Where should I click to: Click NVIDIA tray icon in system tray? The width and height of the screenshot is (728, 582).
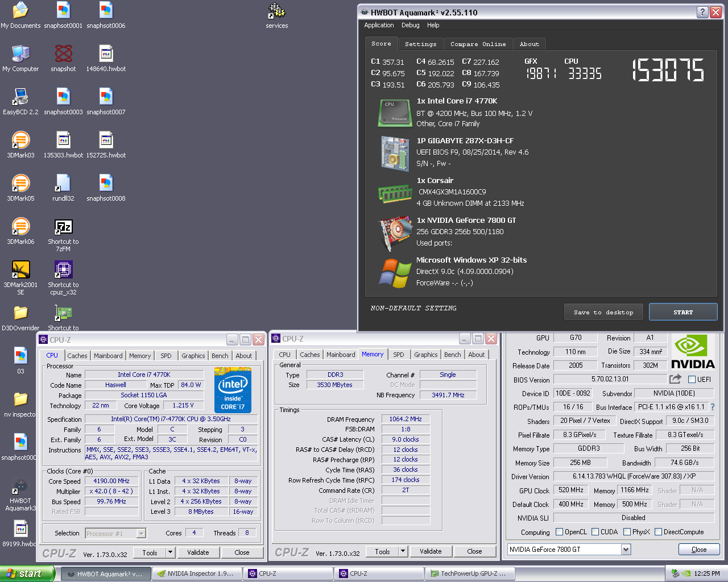(x=686, y=573)
